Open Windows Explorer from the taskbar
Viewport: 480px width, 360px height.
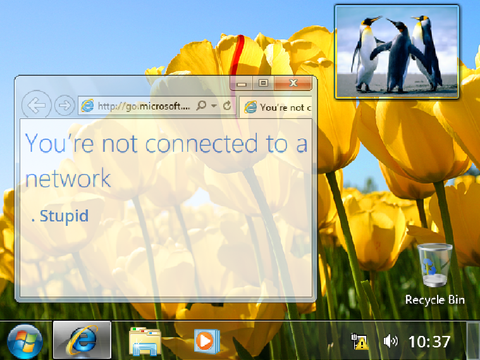click(x=145, y=341)
